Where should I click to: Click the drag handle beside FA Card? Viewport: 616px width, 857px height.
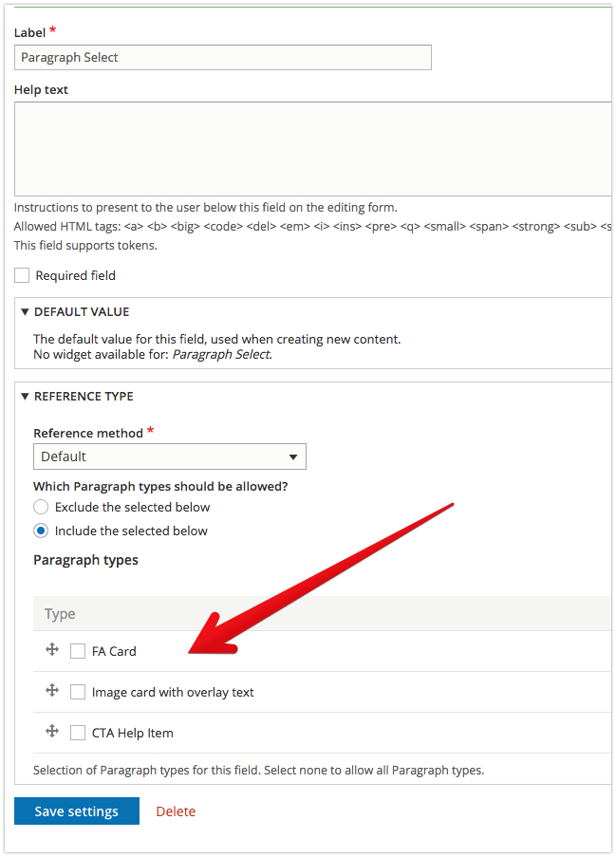click(x=51, y=650)
